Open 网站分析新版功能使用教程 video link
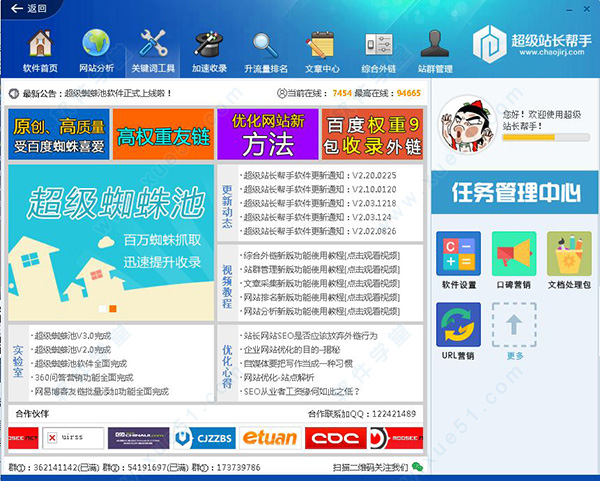This screenshot has height=481, width=600. (x=321, y=311)
